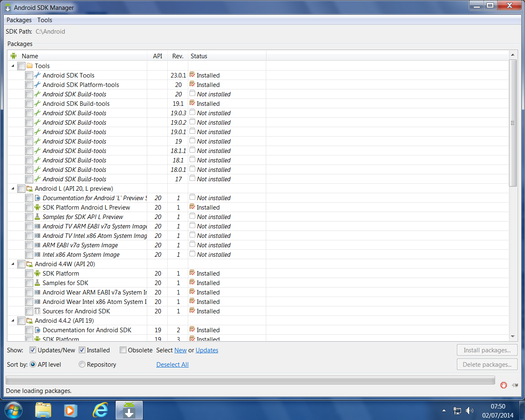Collapse the Tools group
Screen dimensions: 525x420
(13, 66)
